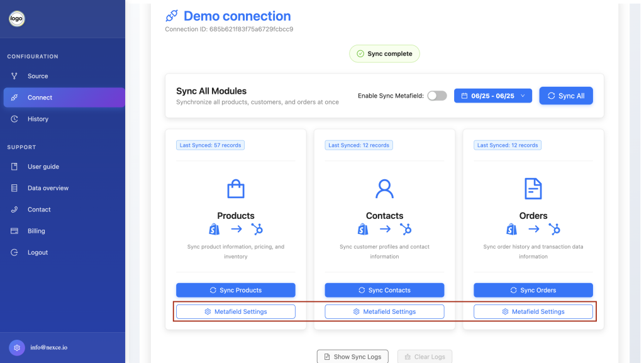The width and height of the screenshot is (644, 363).
Task: Click the info@nexce.io account label
Action: (49, 347)
